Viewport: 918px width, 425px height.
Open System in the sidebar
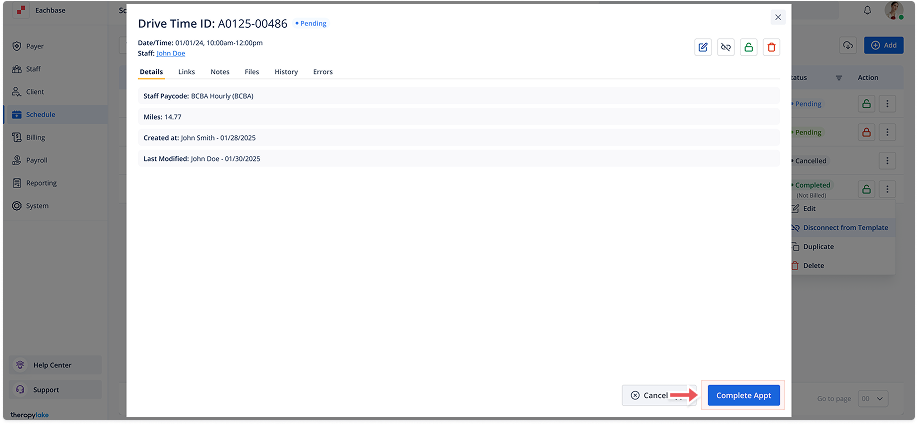[x=55, y=206]
